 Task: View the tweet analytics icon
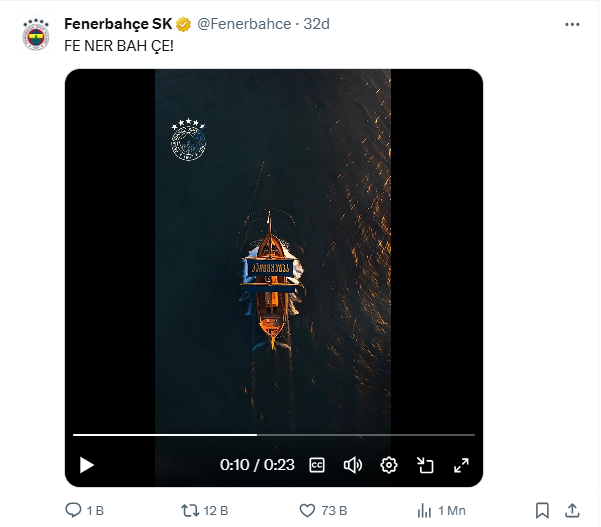point(424,510)
